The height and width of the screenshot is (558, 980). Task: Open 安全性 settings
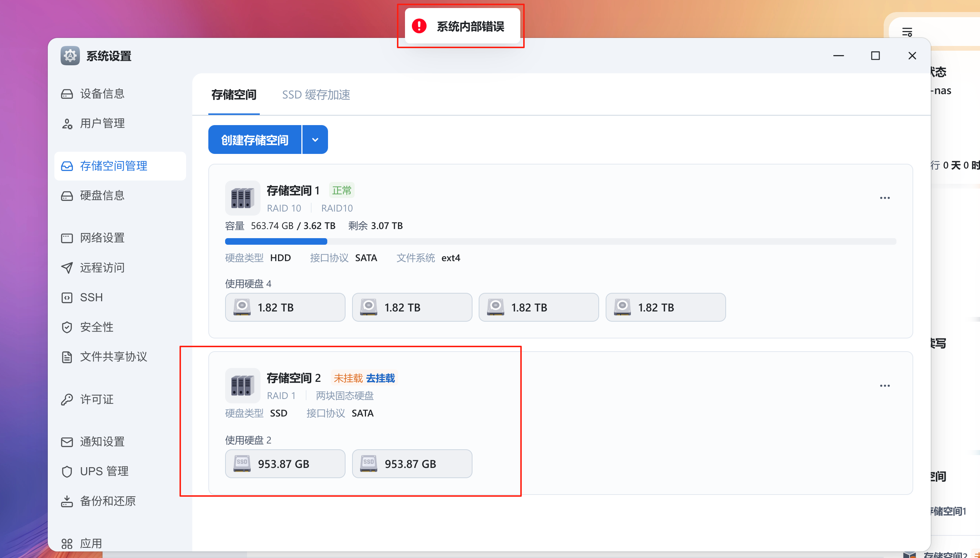[97, 327]
